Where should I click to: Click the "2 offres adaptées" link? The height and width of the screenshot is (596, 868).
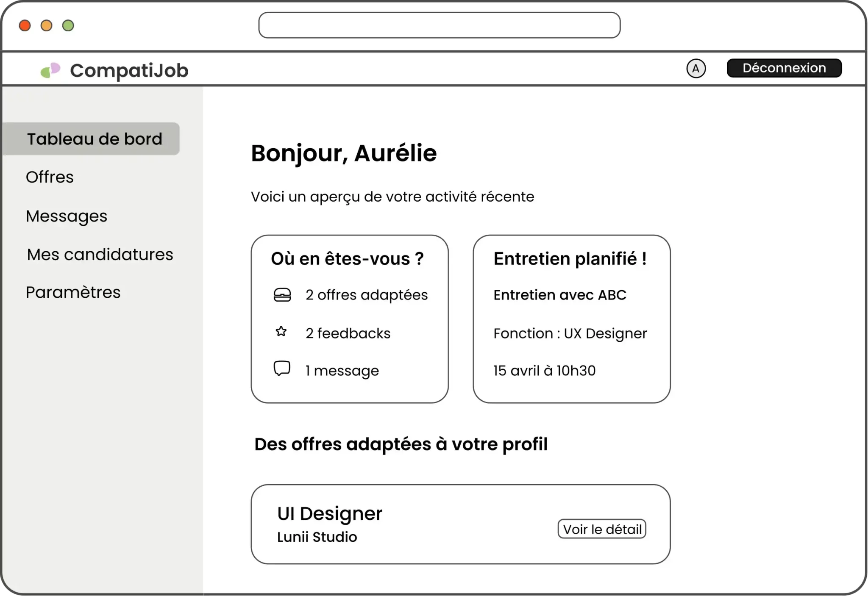point(367,295)
